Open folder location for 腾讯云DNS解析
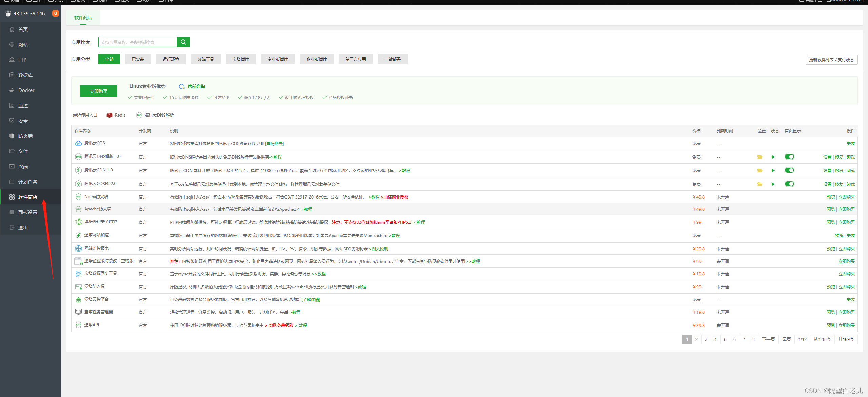Viewport: 868px width, 397px height. [x=759, y=157]
